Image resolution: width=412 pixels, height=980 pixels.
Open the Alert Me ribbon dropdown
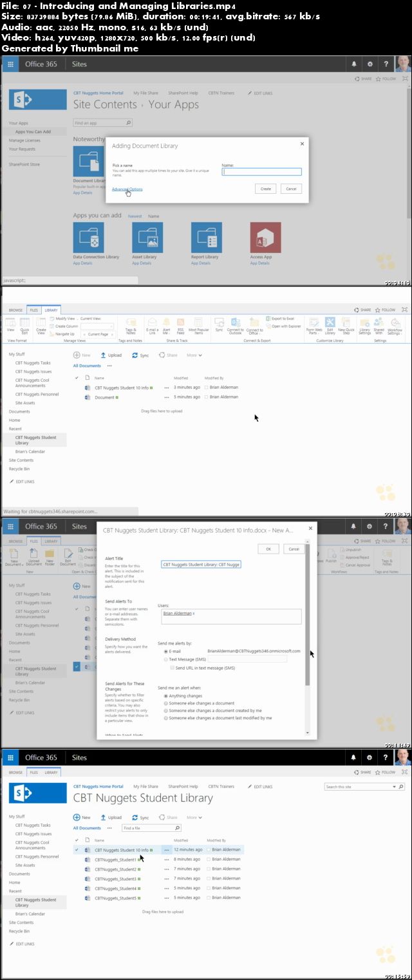tap(167, 326)
